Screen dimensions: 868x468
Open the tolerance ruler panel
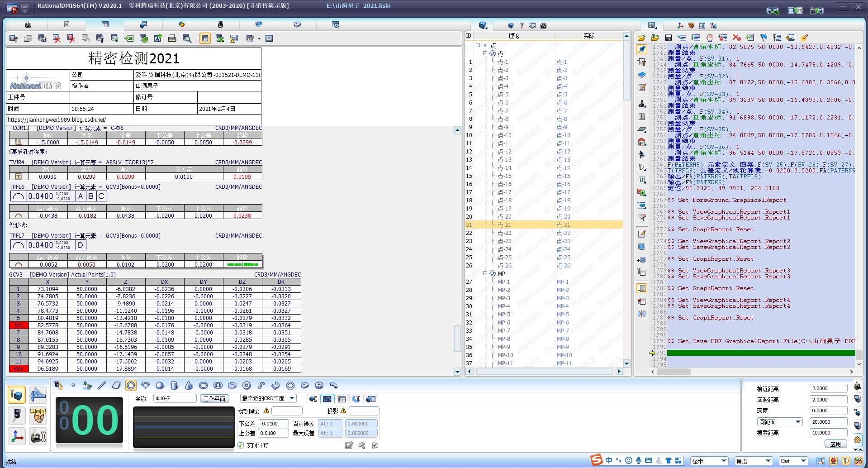38,395
